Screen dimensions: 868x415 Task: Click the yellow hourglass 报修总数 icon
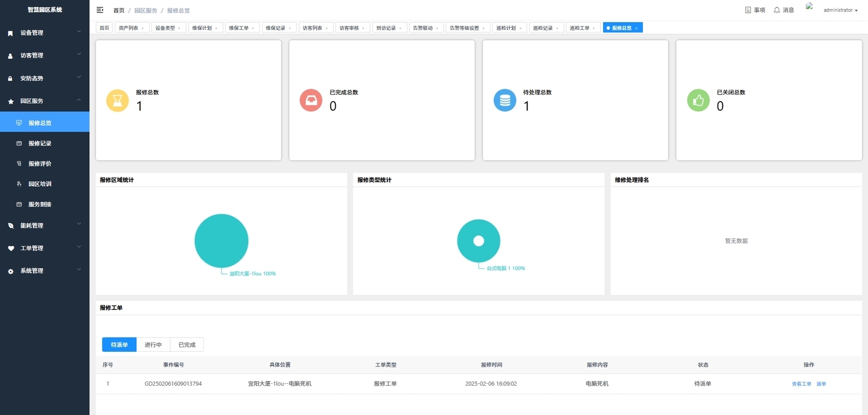118,101
